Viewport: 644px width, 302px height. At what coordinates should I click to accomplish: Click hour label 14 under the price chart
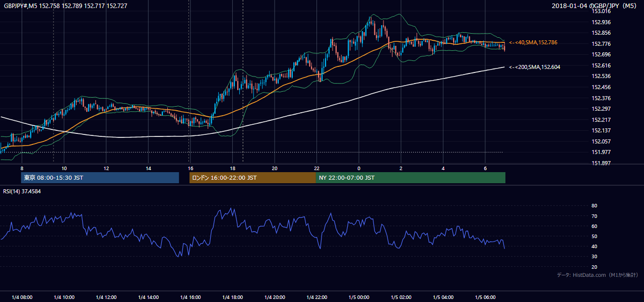tap(148, 168)
